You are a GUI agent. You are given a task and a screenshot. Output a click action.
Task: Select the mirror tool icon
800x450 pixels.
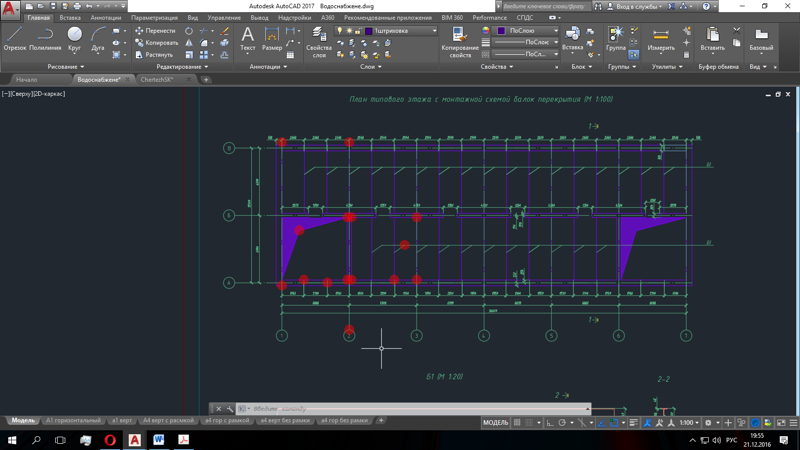[189, 43]
